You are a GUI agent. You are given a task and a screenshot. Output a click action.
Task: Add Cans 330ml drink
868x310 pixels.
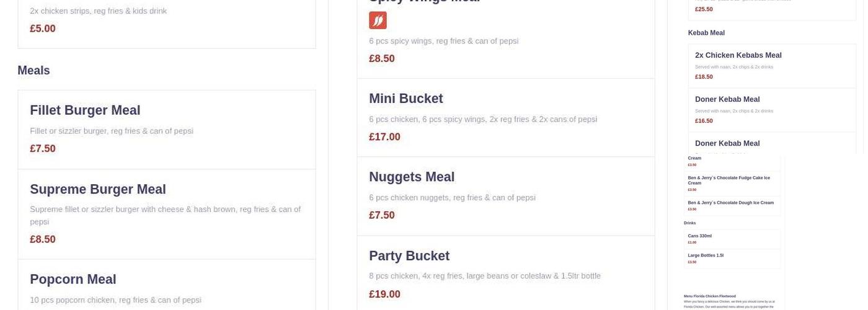[699, 236]
